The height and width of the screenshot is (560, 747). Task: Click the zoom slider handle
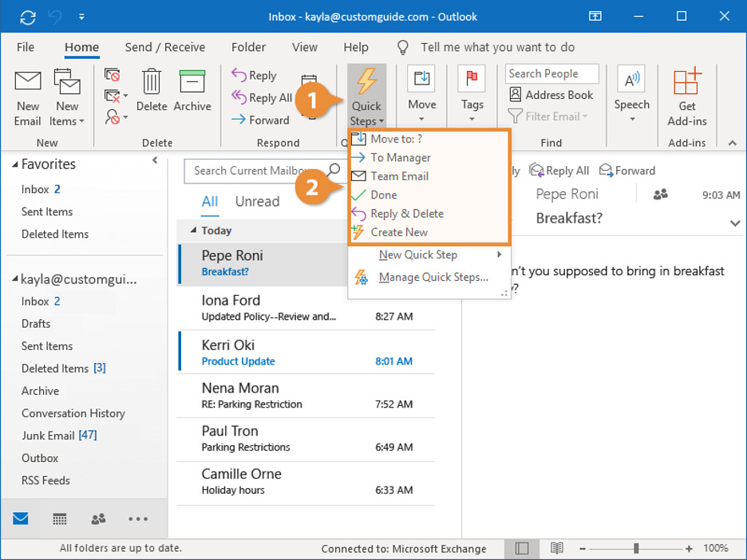click(636, 549)
